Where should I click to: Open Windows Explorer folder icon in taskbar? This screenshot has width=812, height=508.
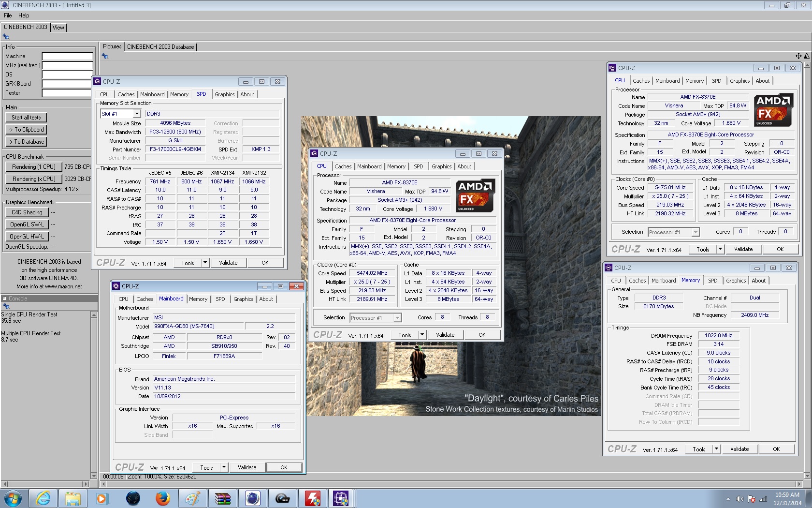coord(73,498)
